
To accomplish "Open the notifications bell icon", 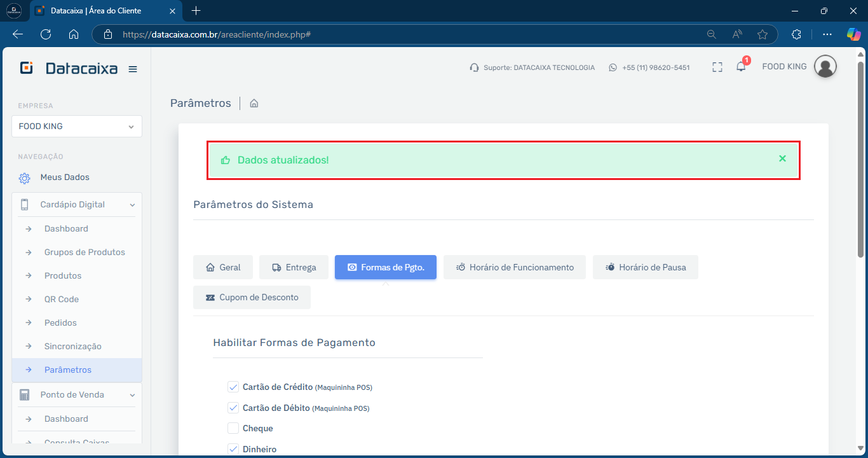I will 741,67.
